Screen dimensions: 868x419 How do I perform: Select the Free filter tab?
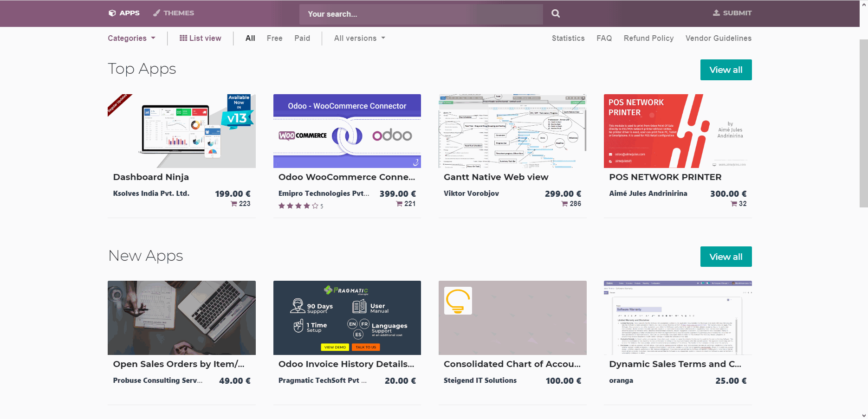click(x=275, y=38)
